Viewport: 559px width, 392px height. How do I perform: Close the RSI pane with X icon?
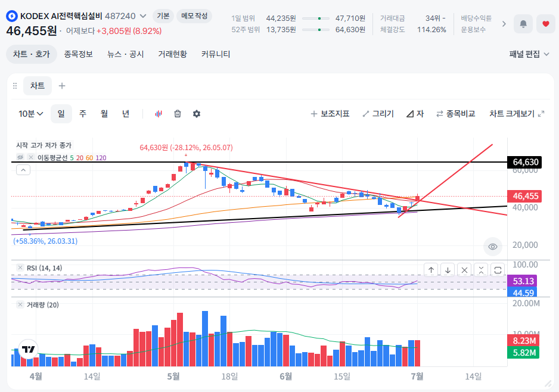(x=464, y=270)
